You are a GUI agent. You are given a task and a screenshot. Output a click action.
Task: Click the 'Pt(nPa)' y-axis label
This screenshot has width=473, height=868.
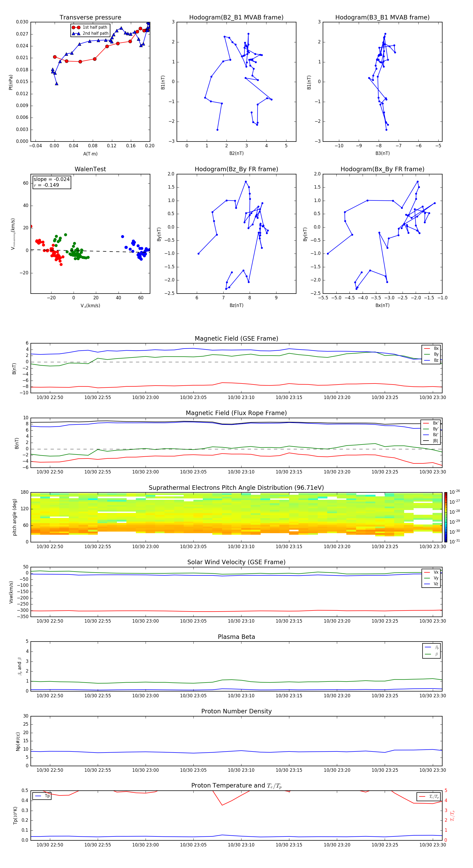coord(11,82)
